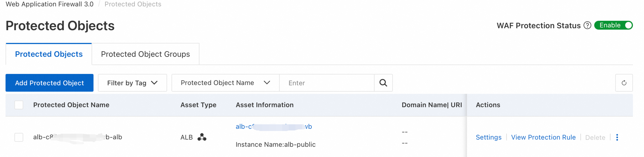Click the ALB asset type icon

point(202,137)
